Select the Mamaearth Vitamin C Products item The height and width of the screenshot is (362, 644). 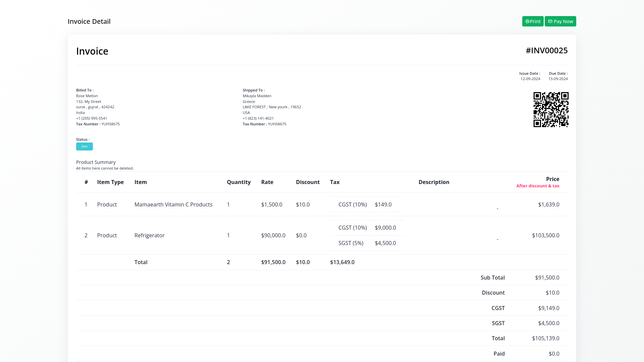[173, 204]
